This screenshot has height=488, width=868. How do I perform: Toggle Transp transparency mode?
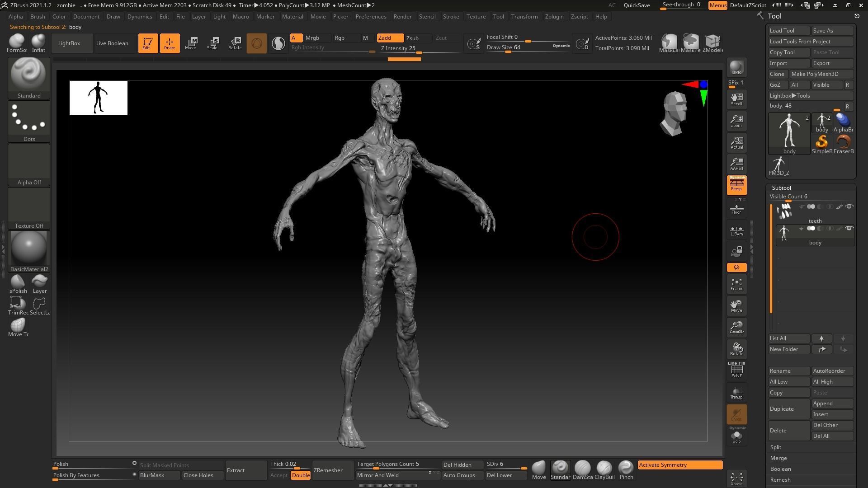pos(736,392)
